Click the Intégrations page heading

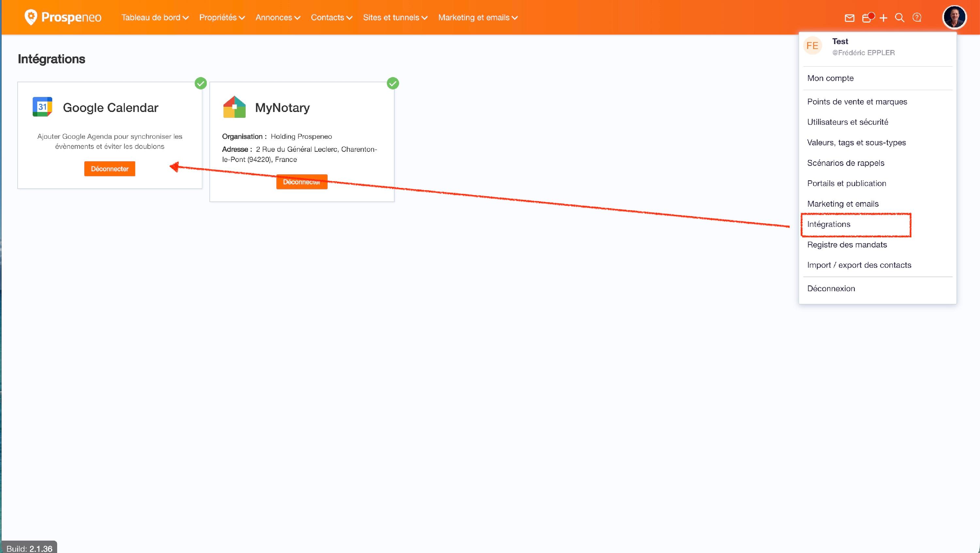point(51,59)
